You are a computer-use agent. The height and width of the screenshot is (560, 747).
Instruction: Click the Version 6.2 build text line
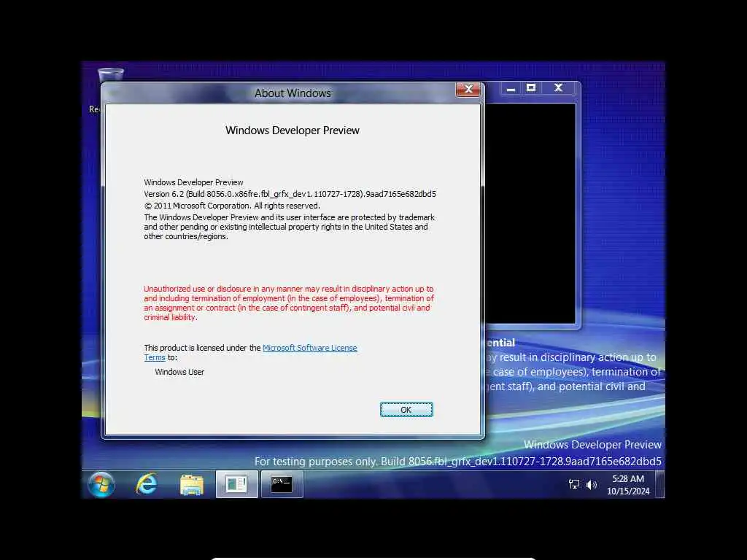(x=290, y=194)
